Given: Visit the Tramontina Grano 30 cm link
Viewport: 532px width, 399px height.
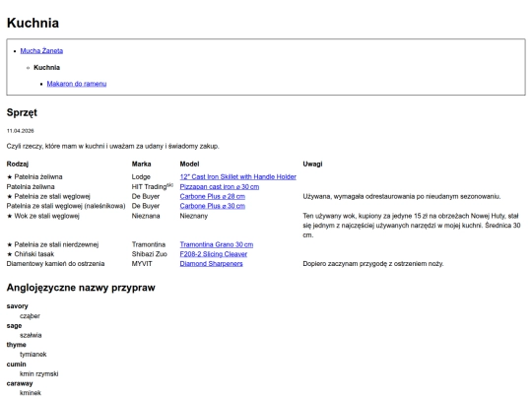Looking at the screenshot, I should (x=217, y=244).
